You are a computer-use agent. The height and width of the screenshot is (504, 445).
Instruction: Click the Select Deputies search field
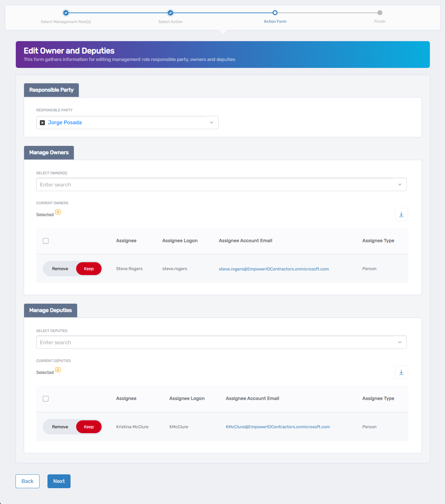pos(214,342)
